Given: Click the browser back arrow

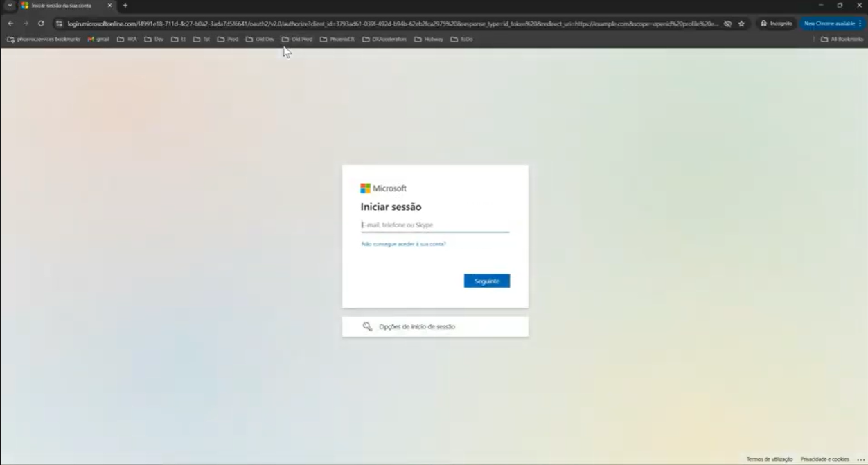Looking at the screenshot, I should click(10, 24).
